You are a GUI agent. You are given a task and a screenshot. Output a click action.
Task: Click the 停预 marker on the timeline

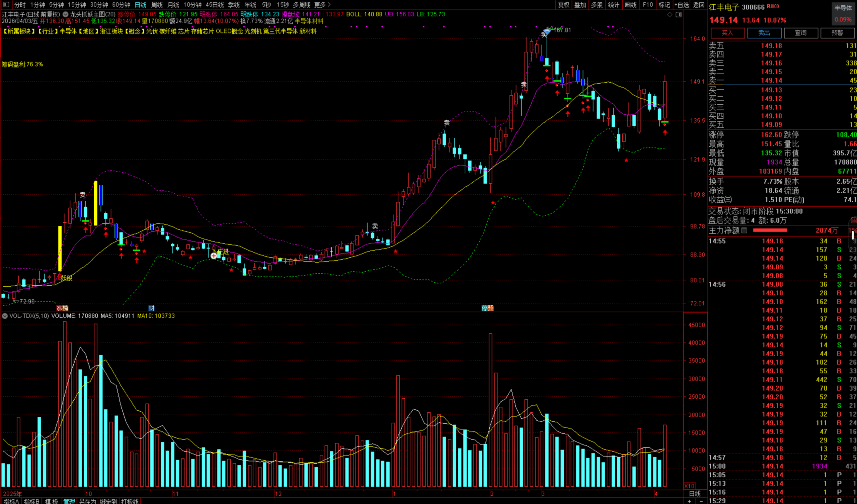point(487,308)
